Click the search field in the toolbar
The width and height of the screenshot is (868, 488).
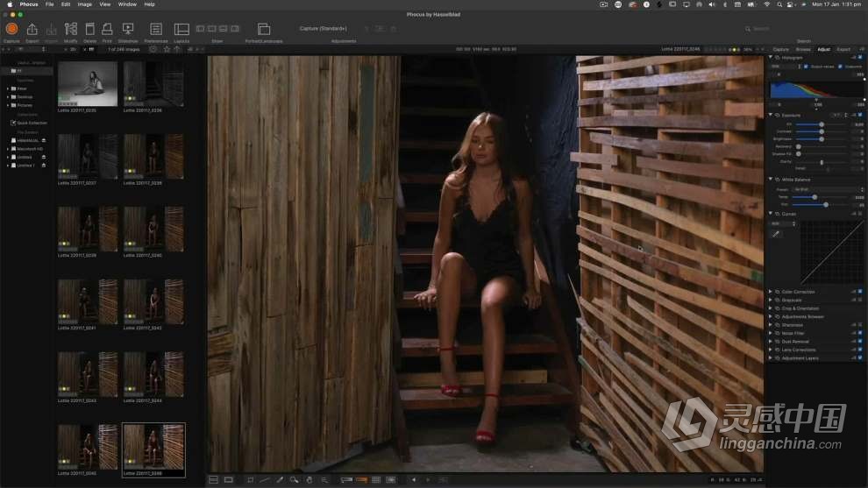click(802, 29)
